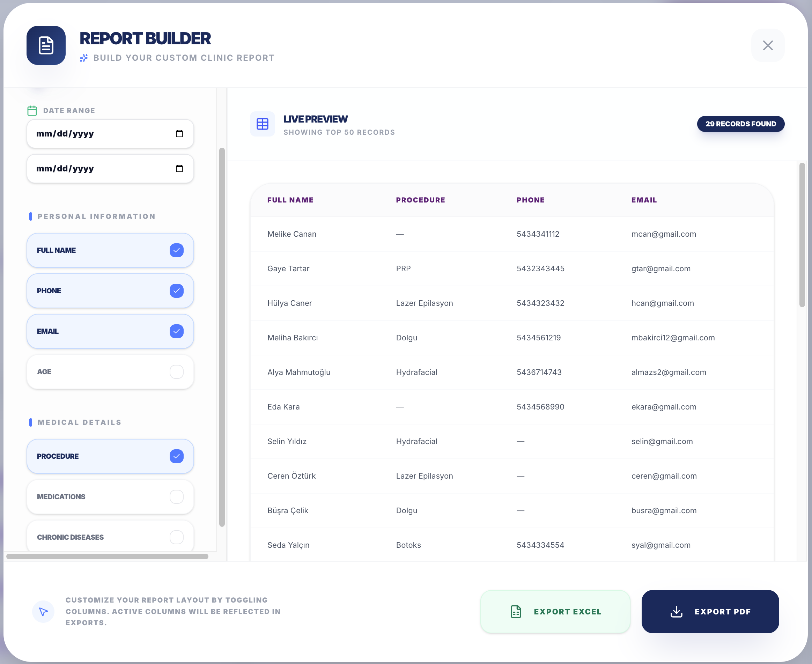Screen dimensions: 812x664
Task: Click the sparkle icon beside the subtitle
Action: (84, 58)
